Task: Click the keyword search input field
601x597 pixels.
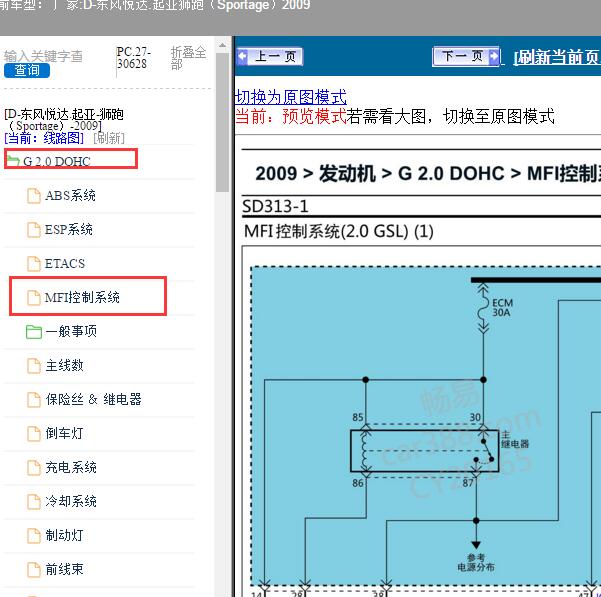Action: coord(43,56)
